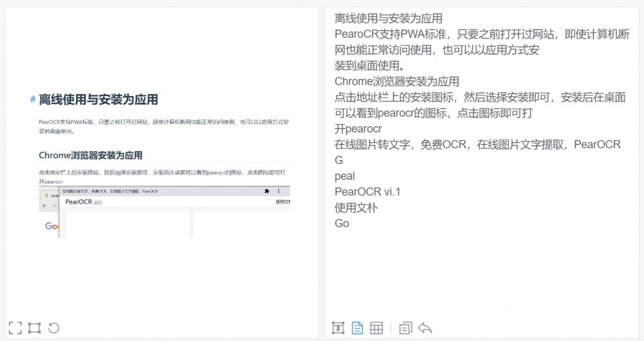Click the fullscreen brackets icon
The image size is (644, 341).
[x=15, y=328]
